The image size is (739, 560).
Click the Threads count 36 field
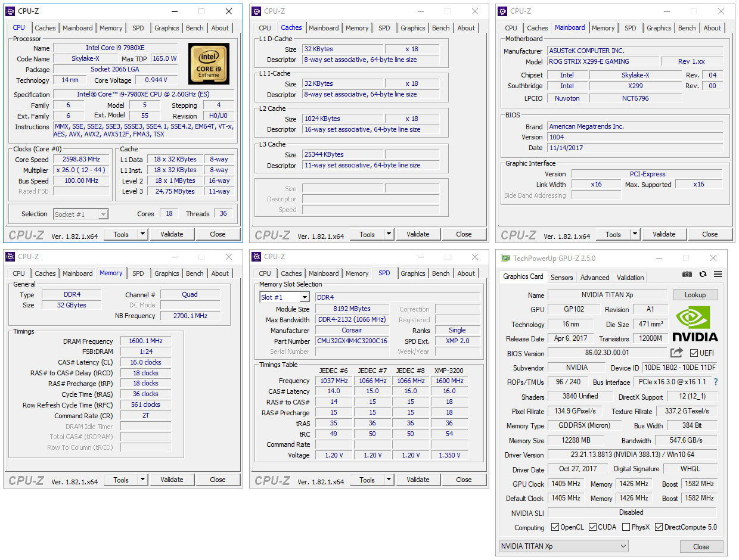pyautogui.click(x=223, y=214)
